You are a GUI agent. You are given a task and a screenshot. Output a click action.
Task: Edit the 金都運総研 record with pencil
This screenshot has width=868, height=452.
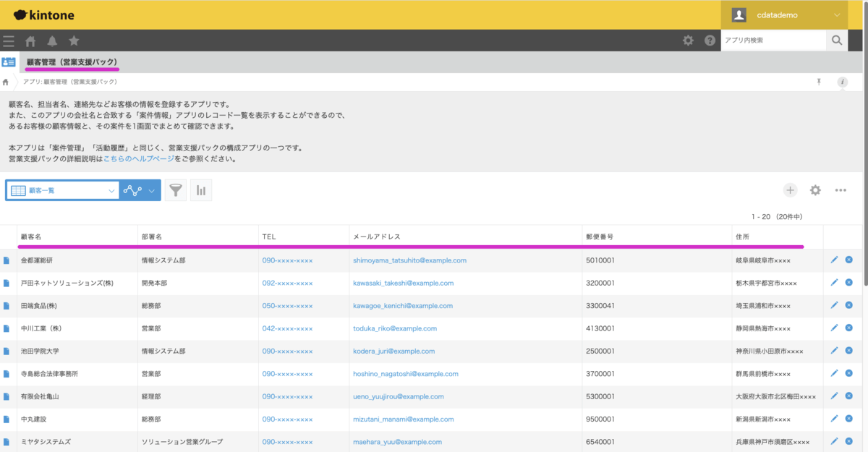point(834,260)
